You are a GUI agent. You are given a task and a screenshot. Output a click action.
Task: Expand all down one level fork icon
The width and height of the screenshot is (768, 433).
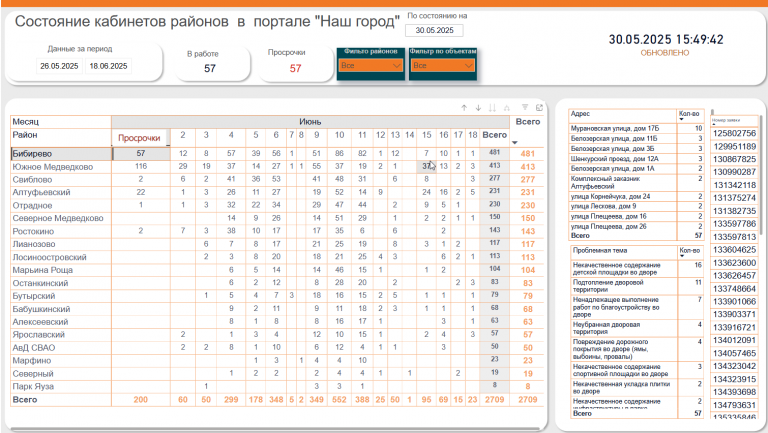(506, 108)
